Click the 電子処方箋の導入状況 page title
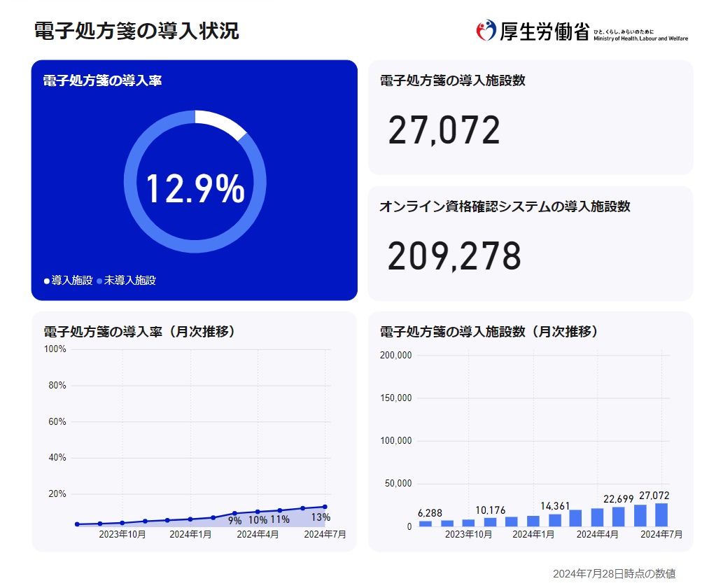This screenshot has width=716, height=588. [x=136, y=31]
